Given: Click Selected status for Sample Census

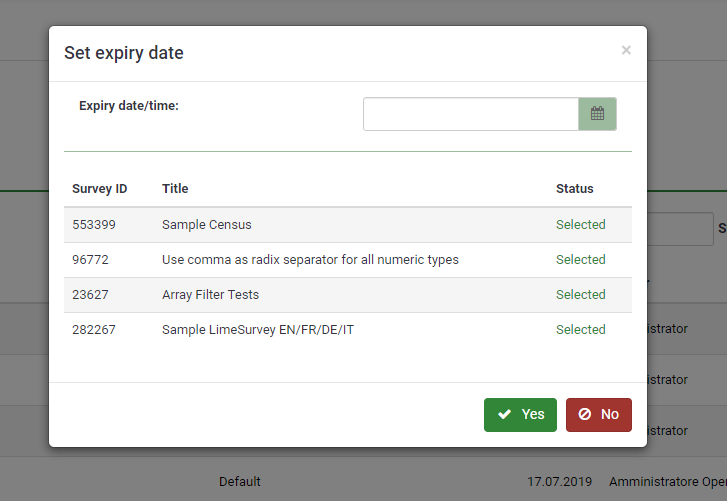Looking at the screenshot, I should point(580,225).
